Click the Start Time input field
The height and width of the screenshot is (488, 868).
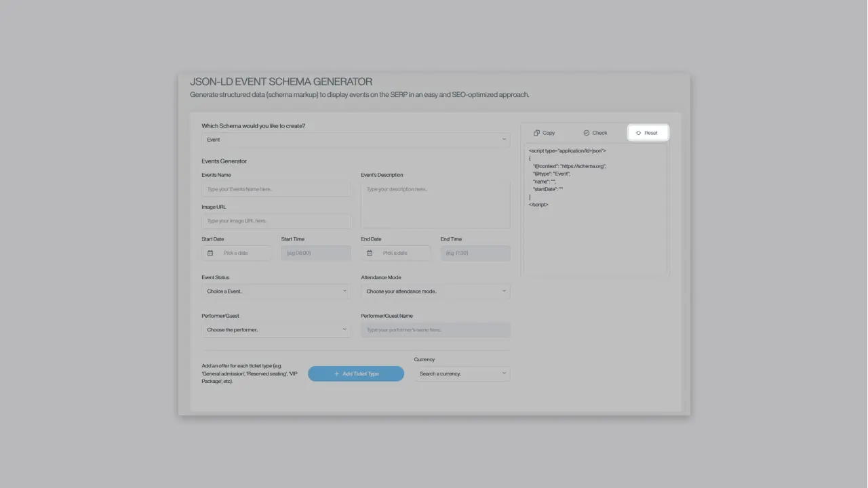(316, 253)
